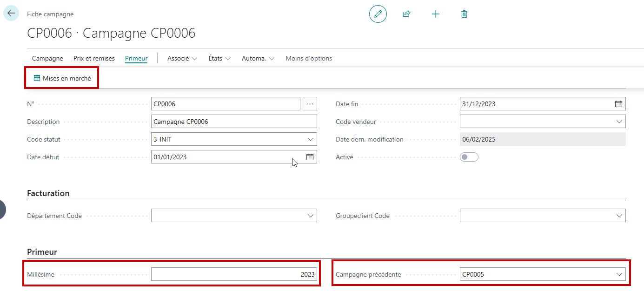Click the trash delete icon
Viewport: 644px width, 299px height.
pos(464,14)
